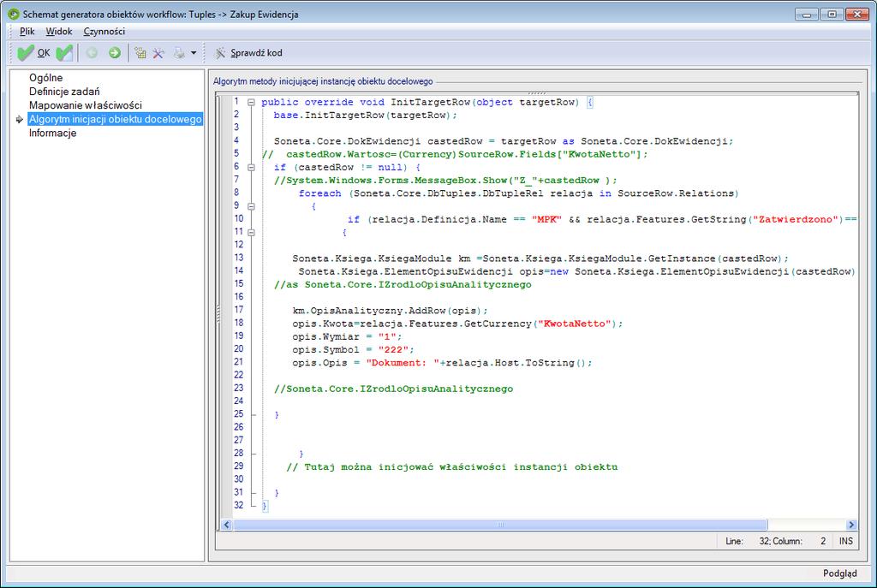Close the workflow schema window

click(856, 14)
